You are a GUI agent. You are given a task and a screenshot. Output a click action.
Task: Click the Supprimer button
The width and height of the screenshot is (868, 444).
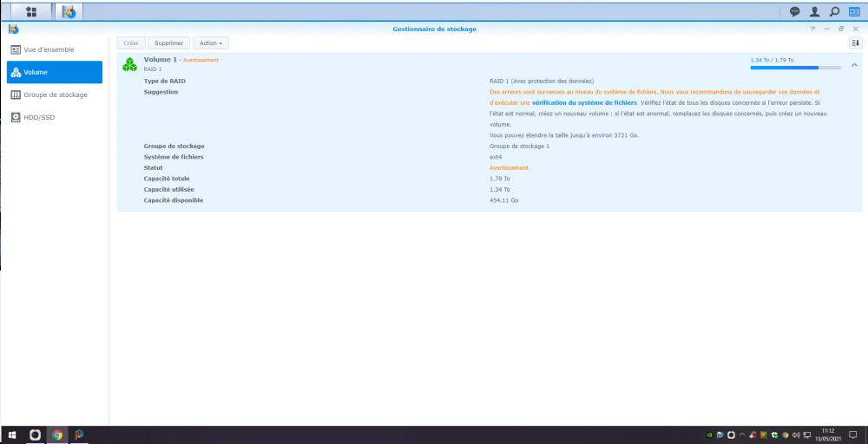(x=169, y=43)
